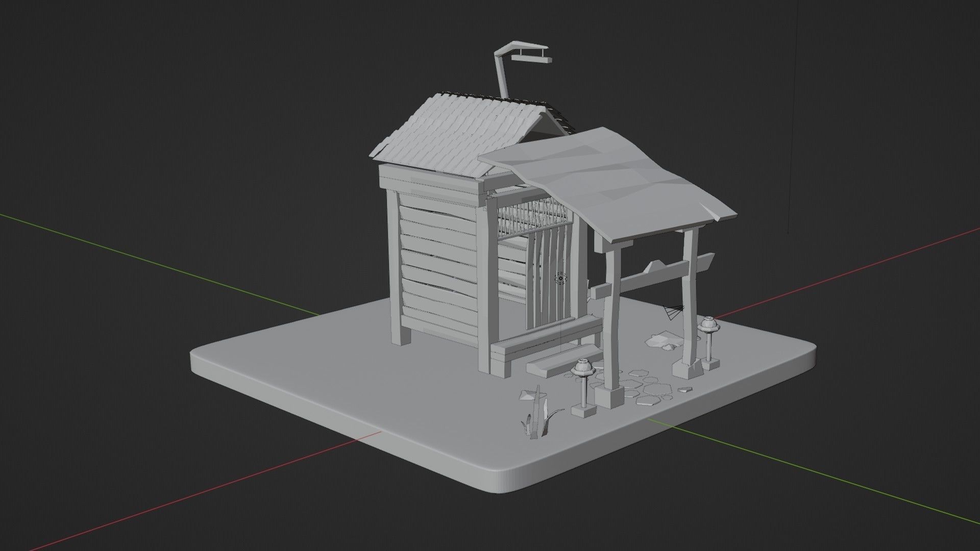The image size is (980, 551).
Task: Select the low step plank below the bench
Action: [566, 360]
